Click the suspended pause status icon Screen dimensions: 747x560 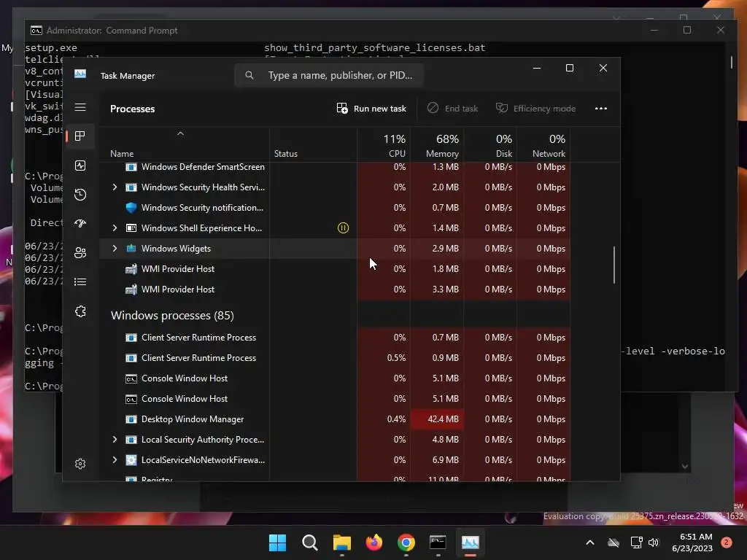[343, 228]
